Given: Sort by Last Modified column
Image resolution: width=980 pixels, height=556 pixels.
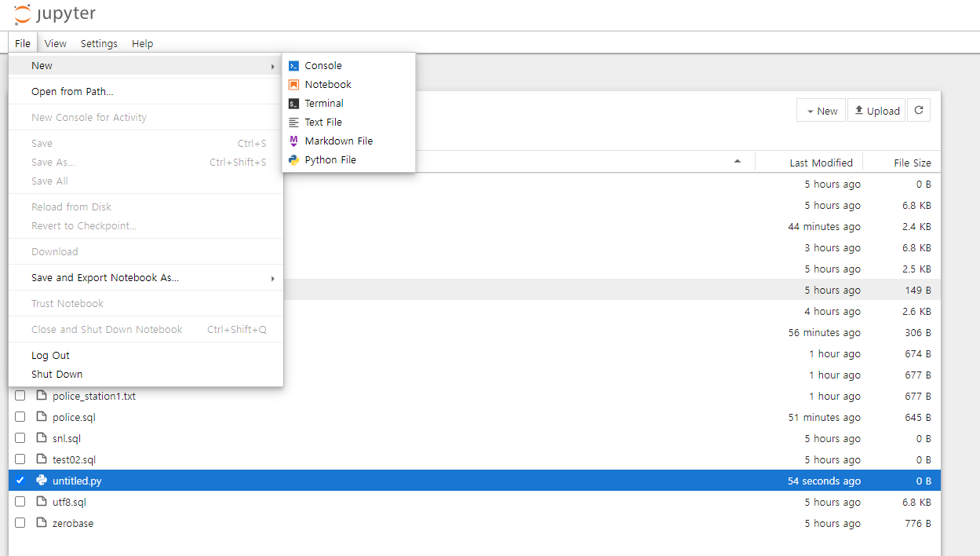Looking at the screenshot, I should 821,163.
